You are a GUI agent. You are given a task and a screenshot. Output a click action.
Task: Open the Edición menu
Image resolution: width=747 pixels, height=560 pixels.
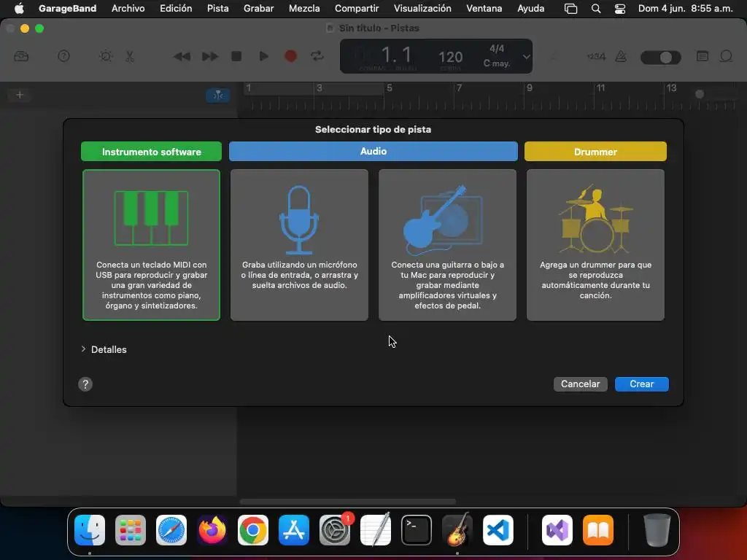[x=176, y=8]
